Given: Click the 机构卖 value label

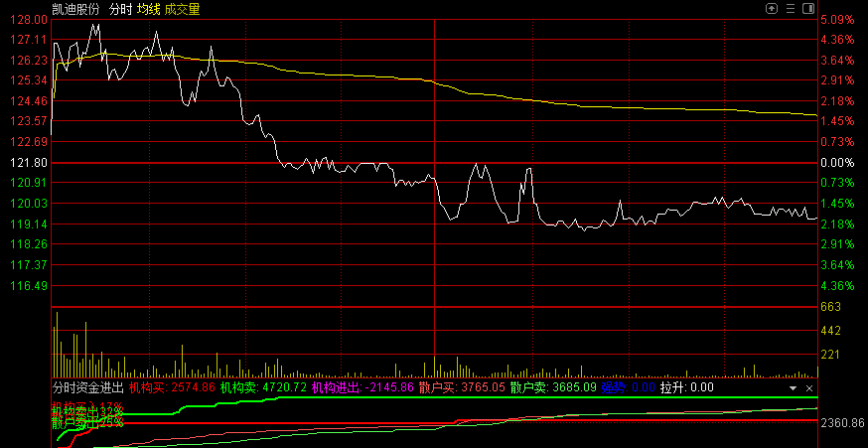Looking at the screenshot, I should click(x=263, y=387).
